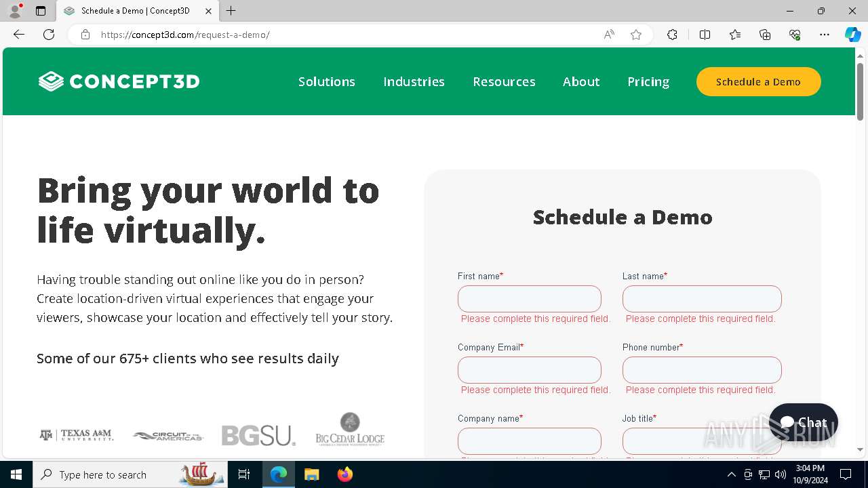Open a new tab with plus button
868x488 pixels.
coord(231,11)
